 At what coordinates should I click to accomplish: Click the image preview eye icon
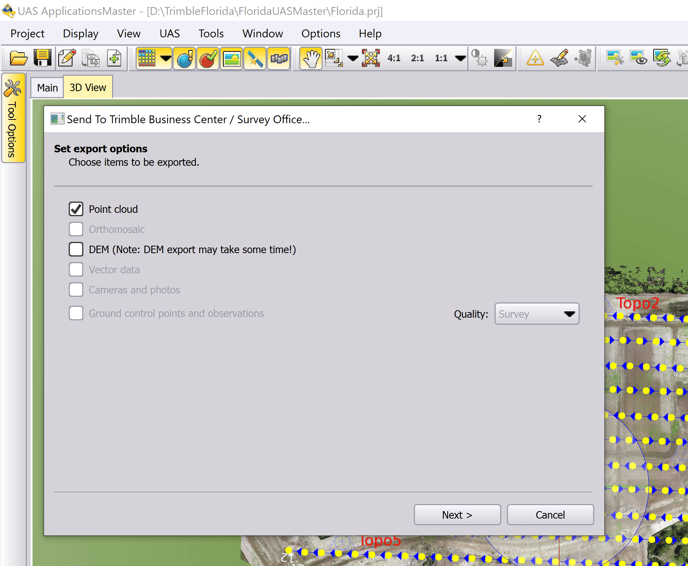(x=638, y=59)
